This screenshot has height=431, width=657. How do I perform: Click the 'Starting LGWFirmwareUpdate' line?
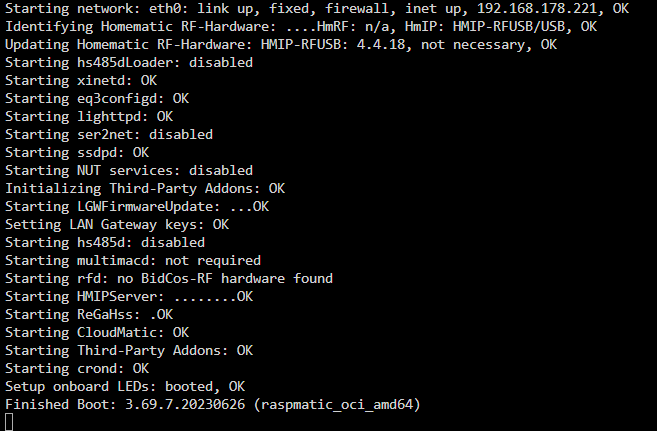pyautogui.click(x=137, y=206)
